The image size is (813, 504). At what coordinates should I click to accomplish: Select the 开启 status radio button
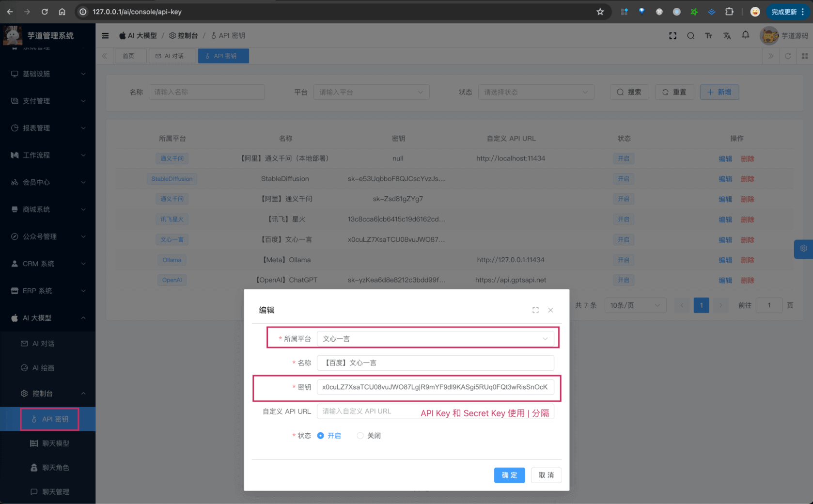pyautogui.click(x=320, y=436)
